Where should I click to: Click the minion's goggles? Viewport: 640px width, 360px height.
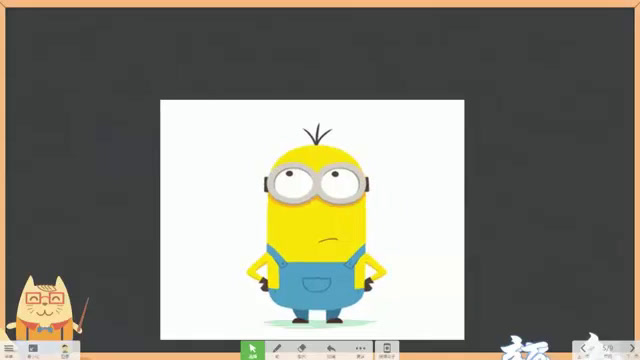click(x=316, y=184)
